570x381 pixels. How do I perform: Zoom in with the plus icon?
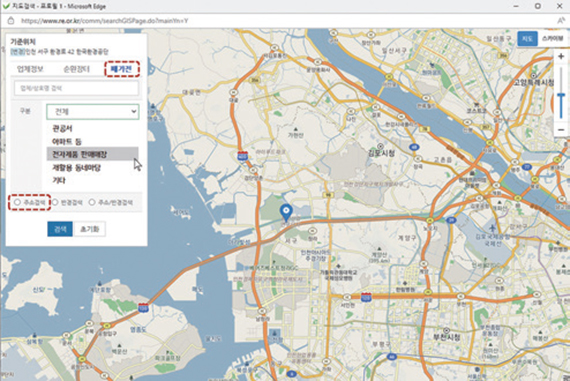(561, 56)
